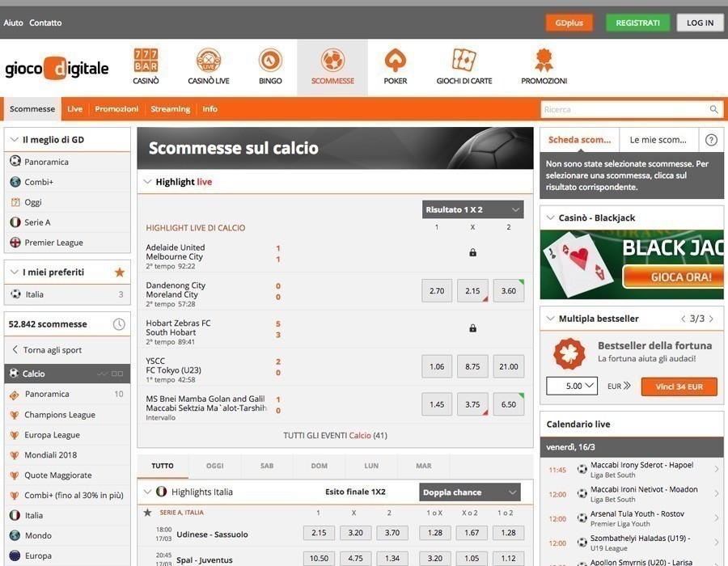Collapse the Il meglio di GD panel
The height and width of the screenshot is (566, 728).
pos(15,140)
